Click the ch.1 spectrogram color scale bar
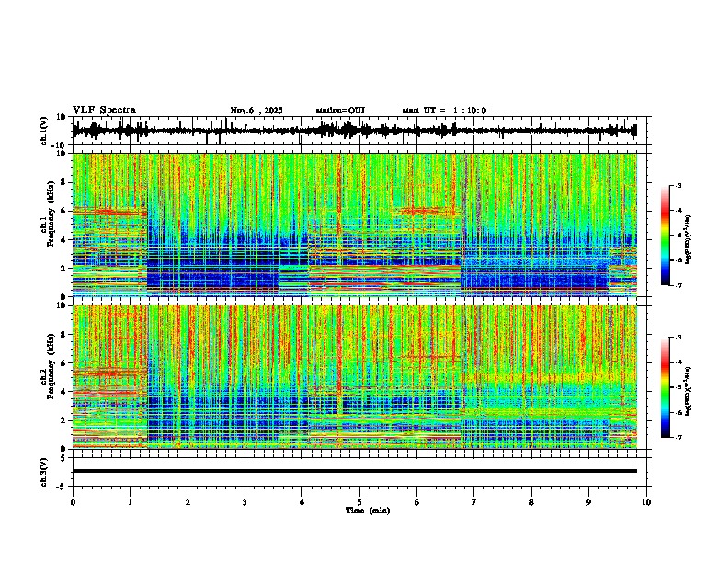The width and height of the screenshot is (728, 563). [x=665, y=236]
